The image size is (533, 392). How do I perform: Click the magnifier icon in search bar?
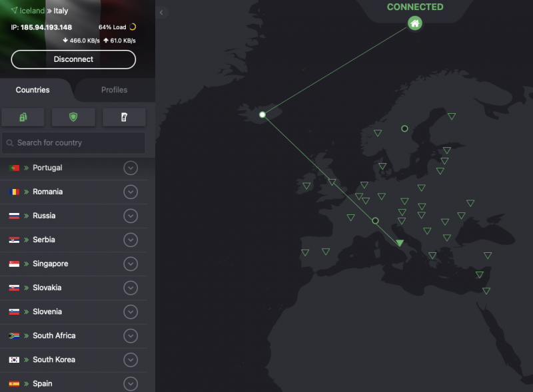(x=9, y=142)
